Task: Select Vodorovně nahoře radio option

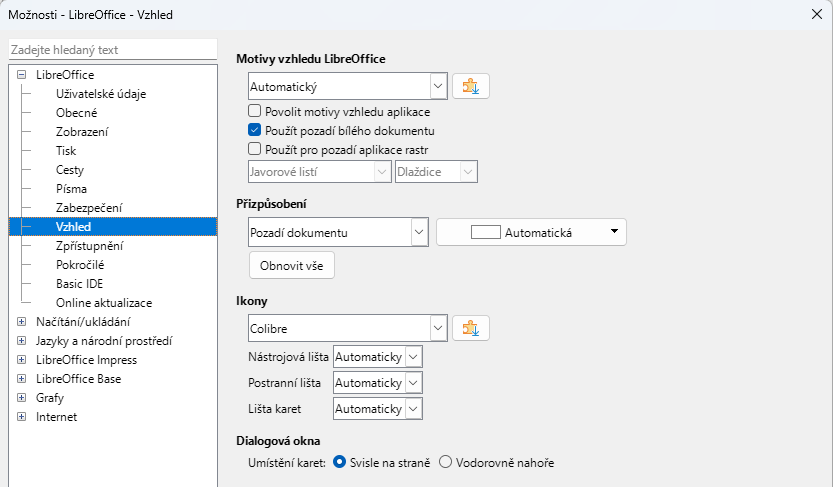Action: [445, 462]
